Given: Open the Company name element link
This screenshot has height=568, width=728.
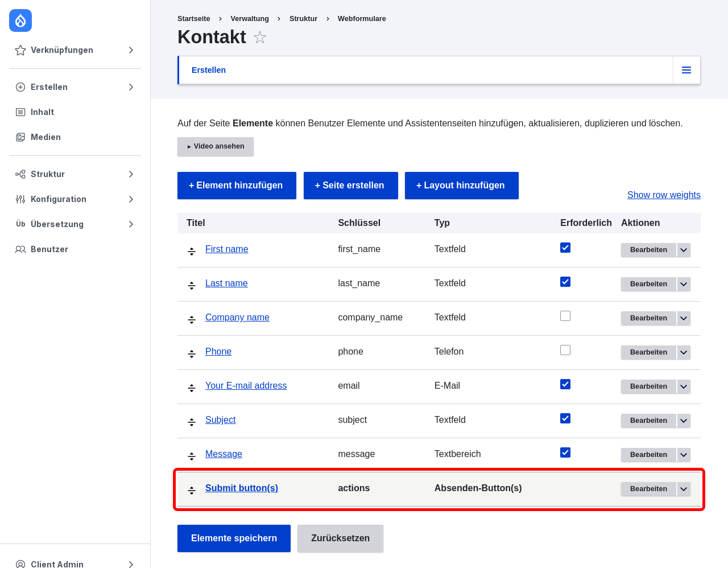Looking at the screenshot, I should pyautogui.click(x=237, y=318).
